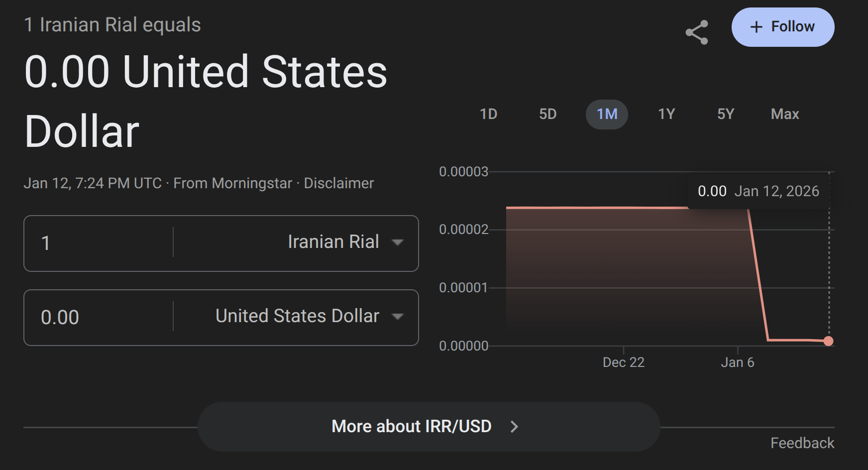Select the 5D time range

[547, 114]
